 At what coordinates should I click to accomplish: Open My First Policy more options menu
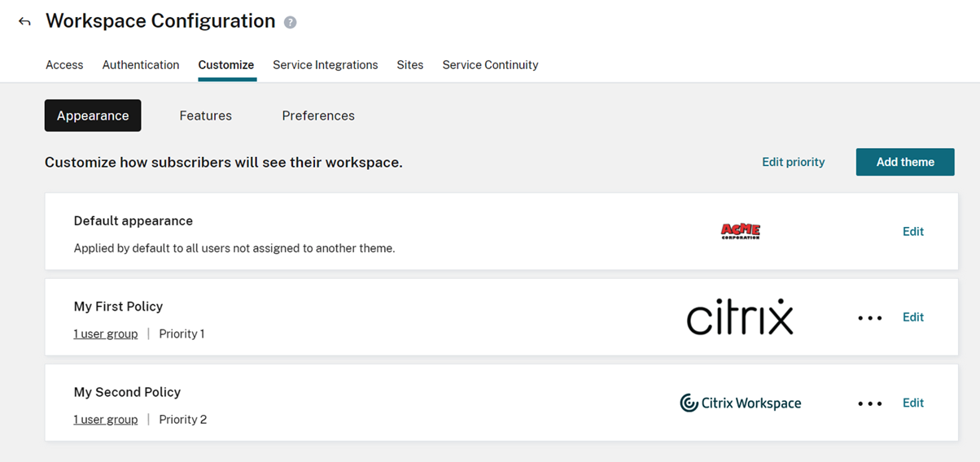point(869,318)
